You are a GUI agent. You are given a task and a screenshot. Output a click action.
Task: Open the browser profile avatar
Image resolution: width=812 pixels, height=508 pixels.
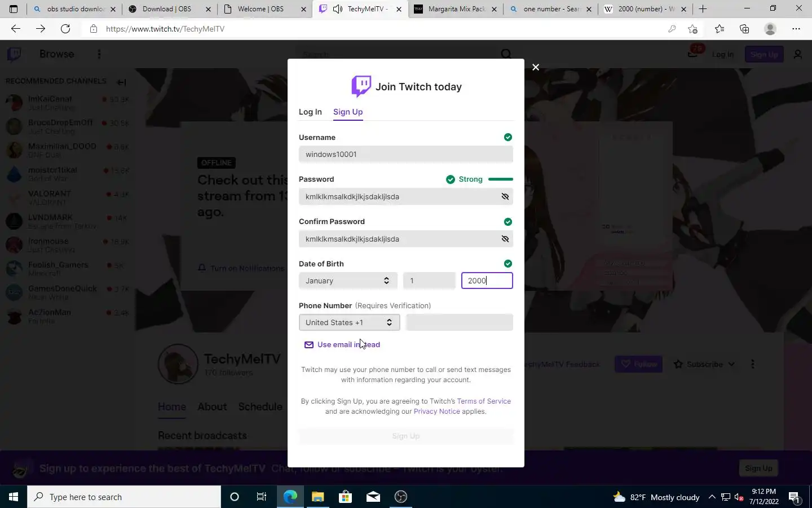click(770, 29)
